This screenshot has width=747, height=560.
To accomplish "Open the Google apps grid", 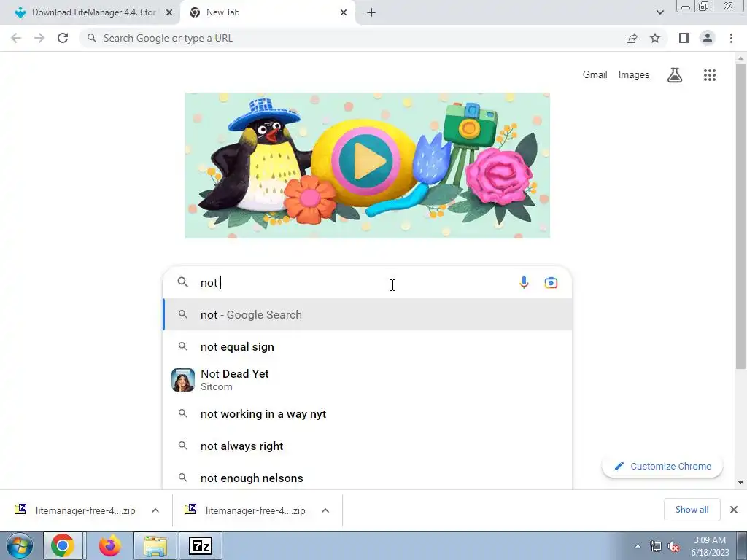I will click(710, 75).
